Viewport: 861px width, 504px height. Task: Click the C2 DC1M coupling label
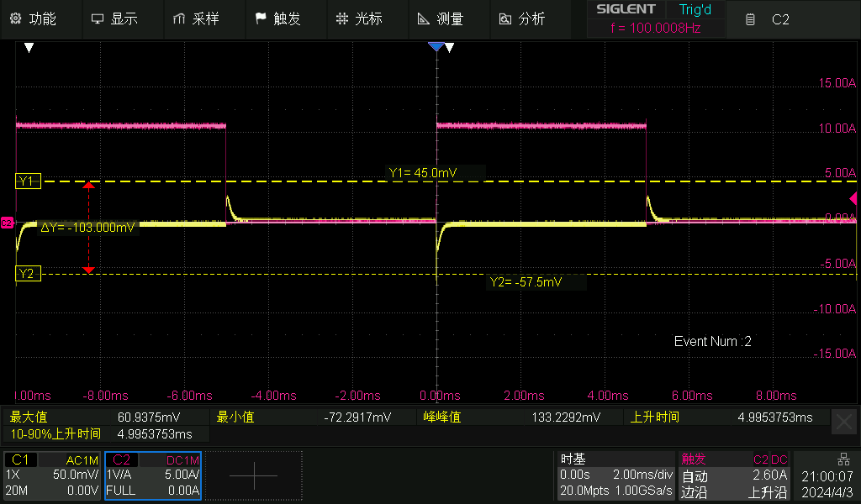coord(182,460)
